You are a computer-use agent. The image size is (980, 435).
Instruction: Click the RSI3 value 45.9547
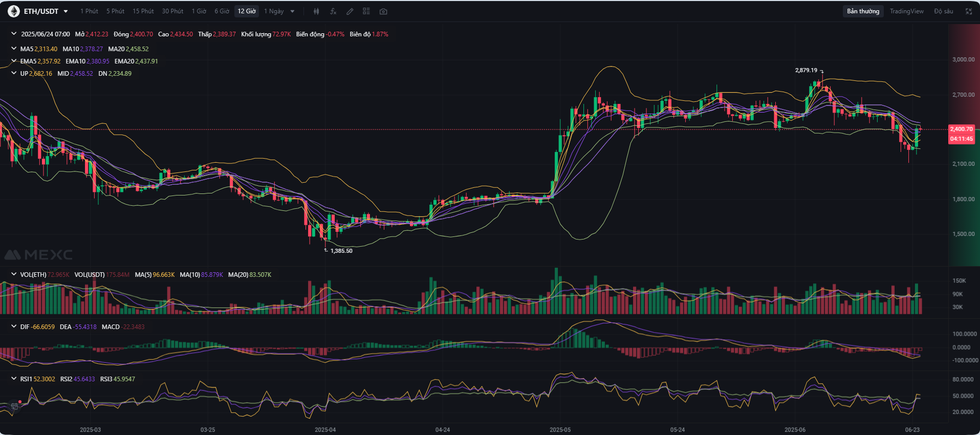click(x=124, y=379)
